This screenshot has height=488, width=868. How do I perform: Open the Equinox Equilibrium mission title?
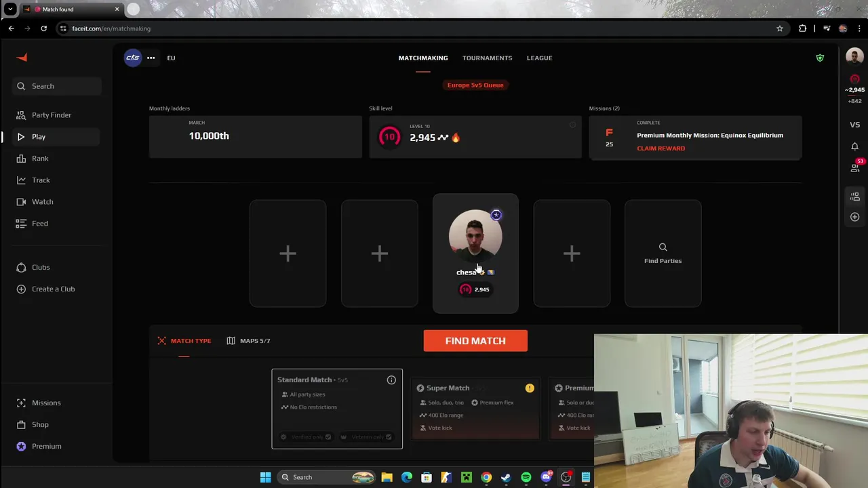709,135
